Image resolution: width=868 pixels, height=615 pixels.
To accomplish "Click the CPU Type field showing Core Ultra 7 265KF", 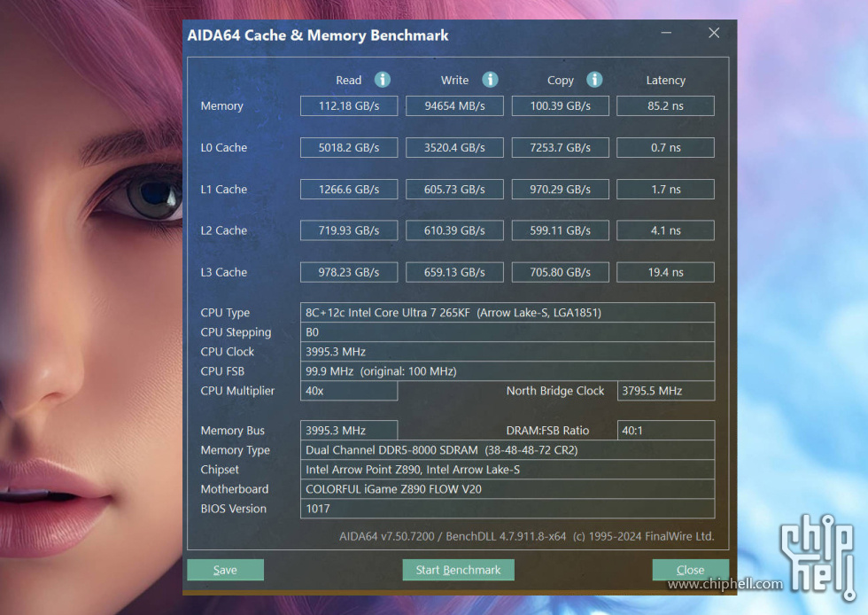I will [507, 313].
